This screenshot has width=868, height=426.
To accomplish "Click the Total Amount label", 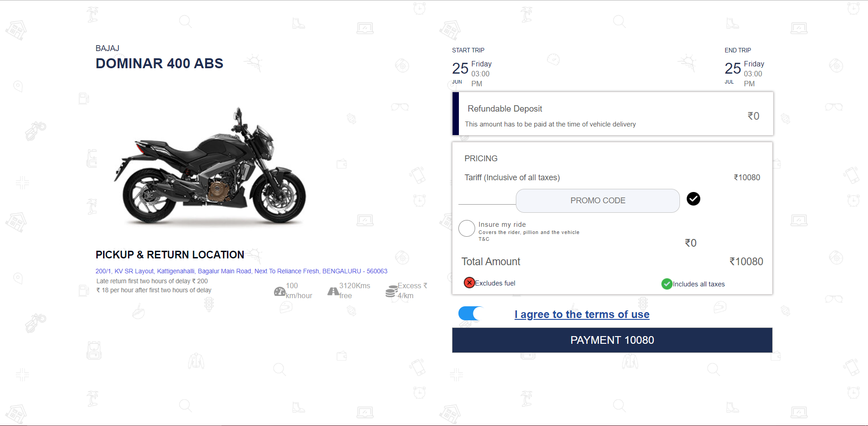I will (491, 262).
